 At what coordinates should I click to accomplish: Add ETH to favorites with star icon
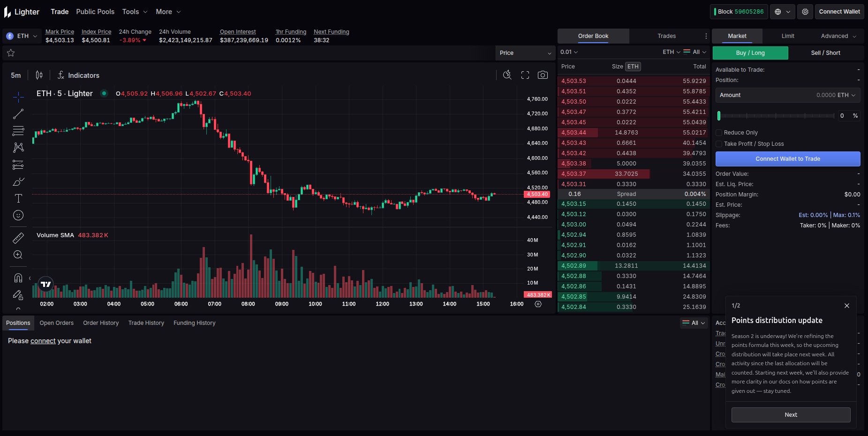(11, 53)
